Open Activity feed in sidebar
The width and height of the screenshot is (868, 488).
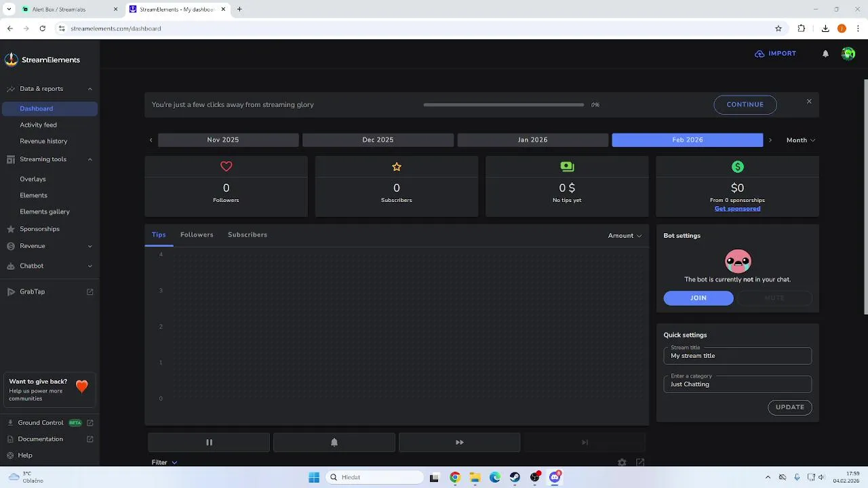tap(38, 125)
